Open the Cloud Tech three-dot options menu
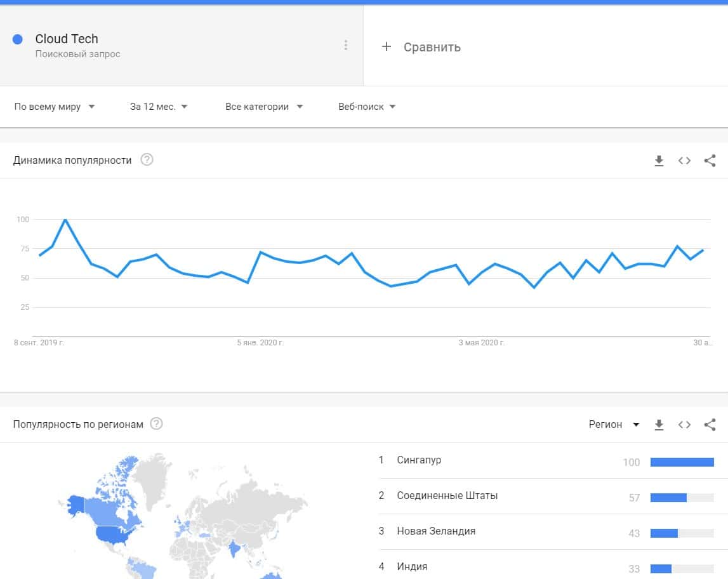 pos(346,45)
